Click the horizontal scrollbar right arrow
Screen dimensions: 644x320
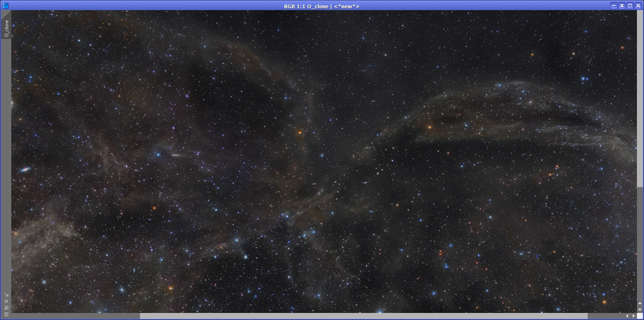click(x=634, y=316)
